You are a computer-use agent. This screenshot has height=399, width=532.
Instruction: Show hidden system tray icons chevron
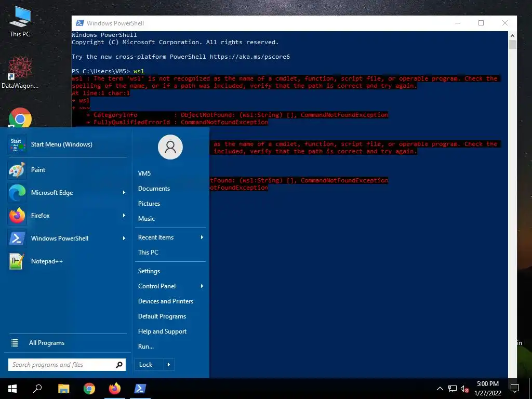coord(440,389)
